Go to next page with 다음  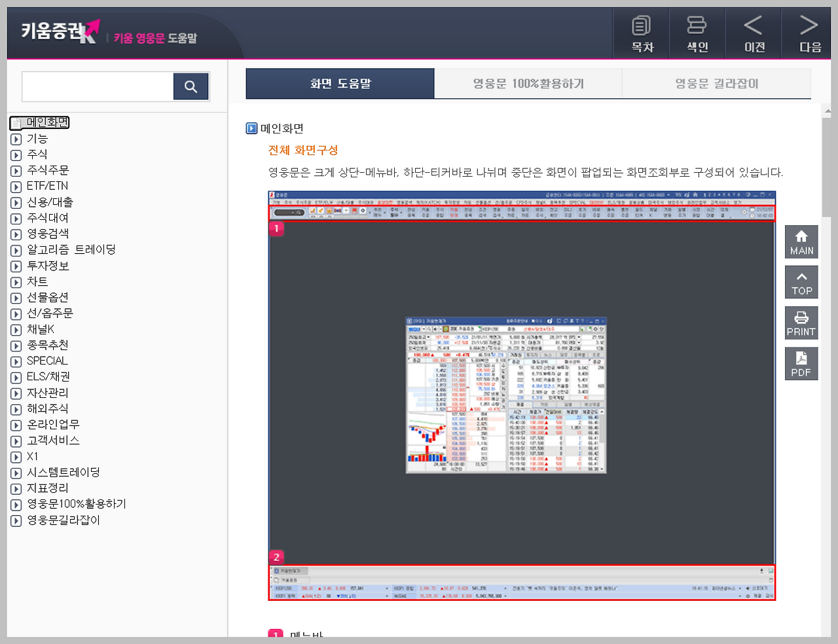pyautogui.click(x=809, y=33)
